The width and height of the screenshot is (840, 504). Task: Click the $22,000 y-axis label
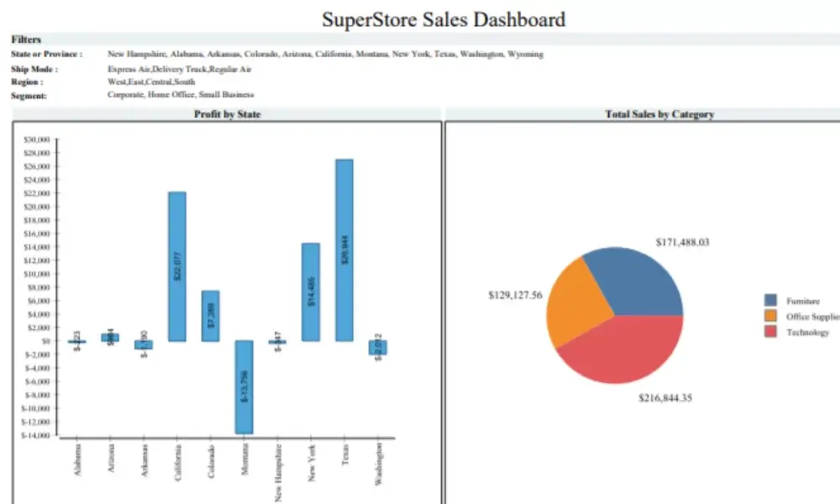37,193
